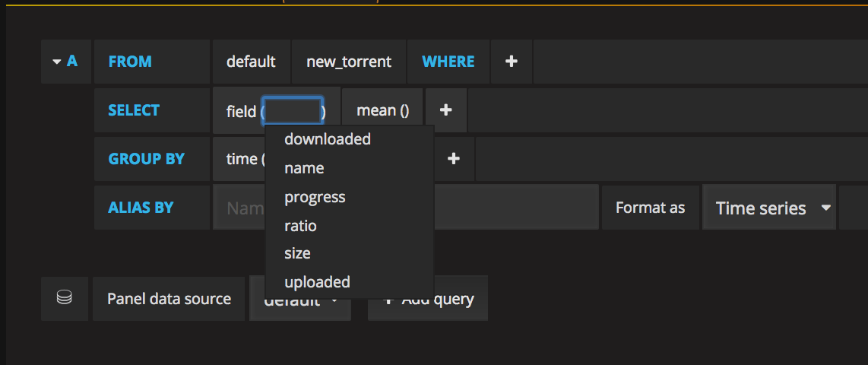Image resolution: width=868 pixels, height=365 pixels.
Task: Click the time () segment in GROUP BY
Action: (x=242, y=159)
